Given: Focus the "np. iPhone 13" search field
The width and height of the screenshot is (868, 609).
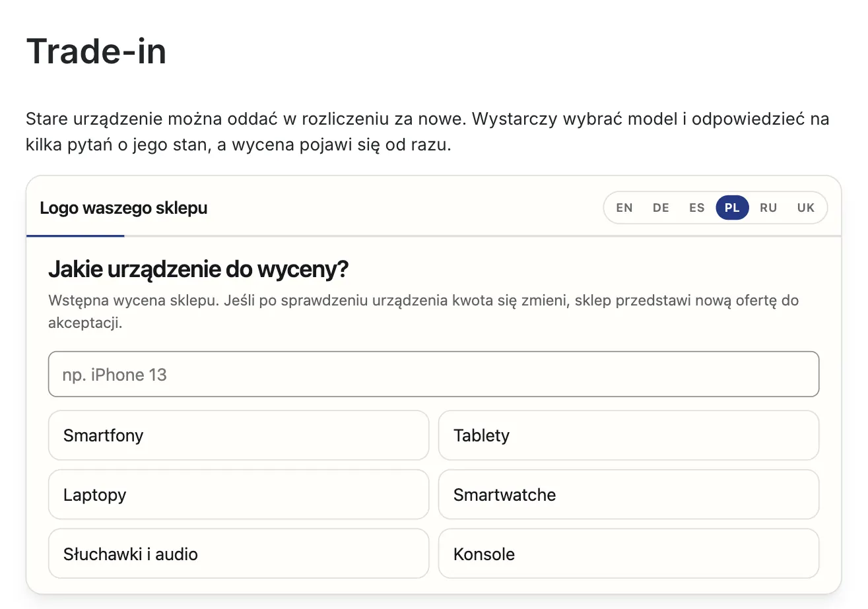Looking at the screenshot, I should (x=434, y=374).
